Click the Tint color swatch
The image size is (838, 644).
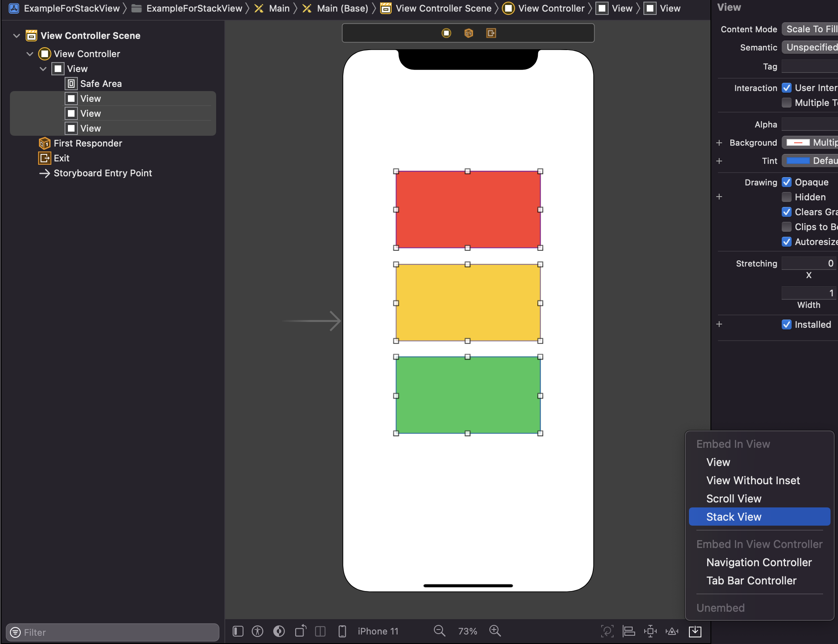[x=798, y=161]
